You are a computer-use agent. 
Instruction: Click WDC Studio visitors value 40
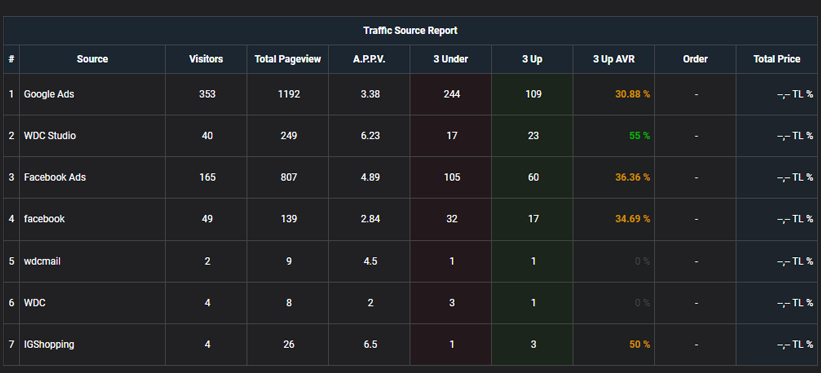[207, 136]
